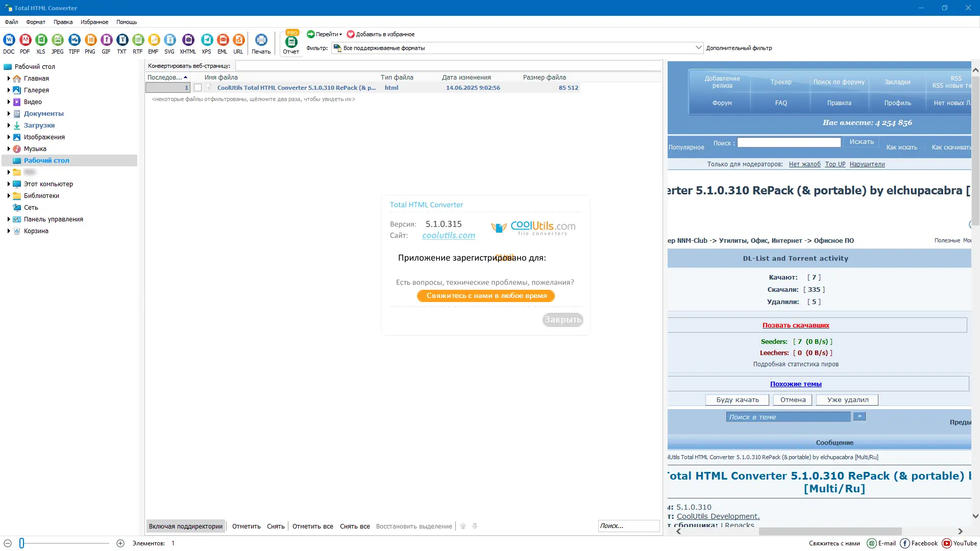The height and width of the screenshot is (551, 980).
Task: Toggle the 'Включая поддиректории' button
Action: point(186,526)
